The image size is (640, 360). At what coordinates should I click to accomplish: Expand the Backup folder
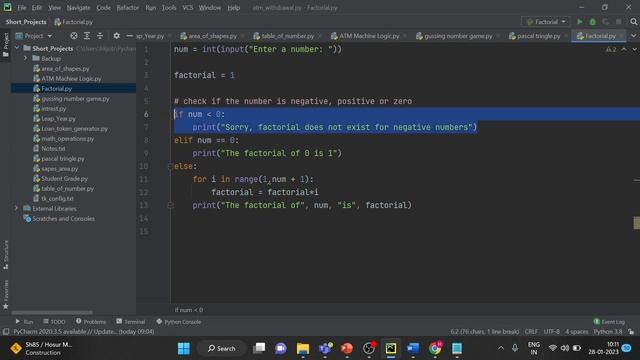(x=26, y=58)
